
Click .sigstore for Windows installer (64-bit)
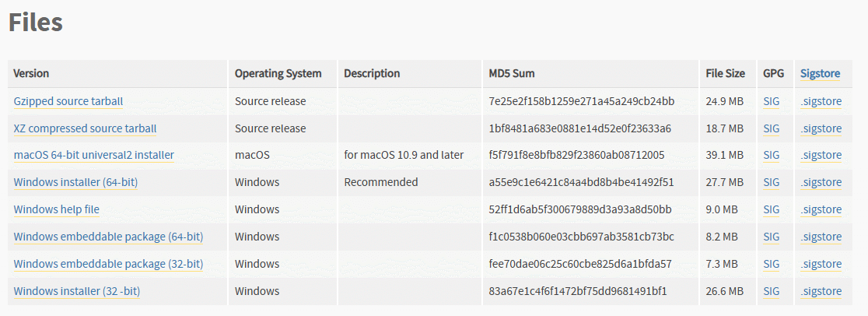point(821,182)
